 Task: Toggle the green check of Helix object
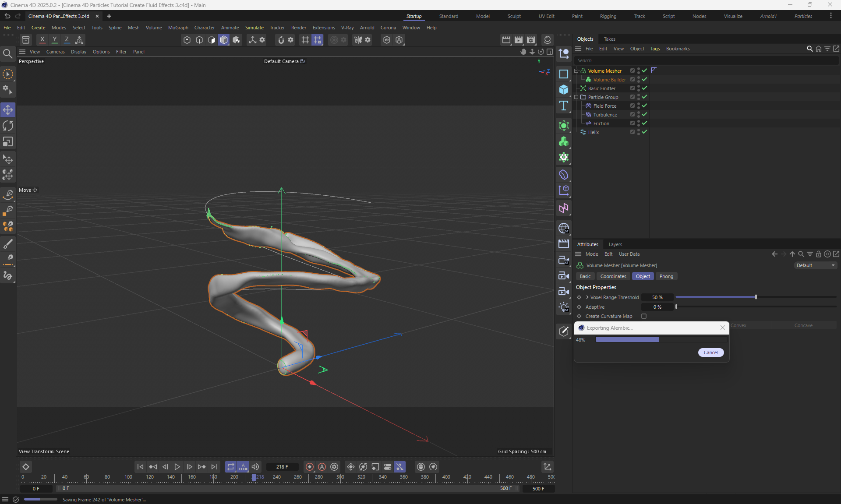pyautogui.click(x=644, y=132)
